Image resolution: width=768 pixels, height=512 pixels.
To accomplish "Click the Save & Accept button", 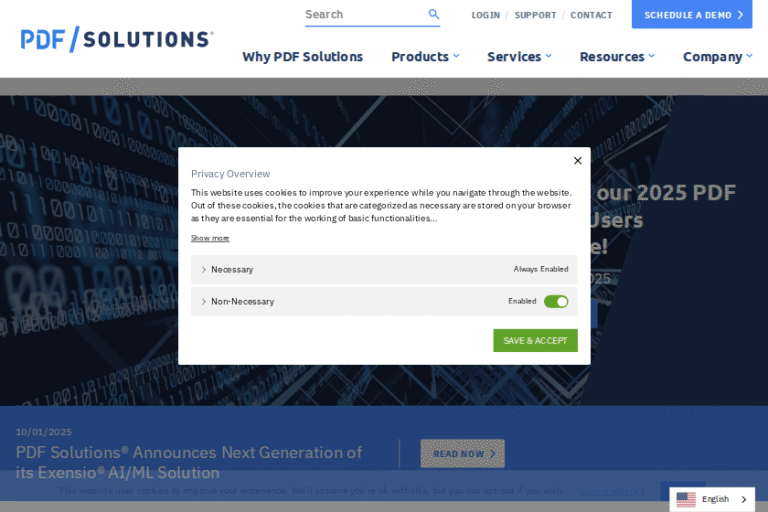I will pyautogui.click(x=535, y=340).
